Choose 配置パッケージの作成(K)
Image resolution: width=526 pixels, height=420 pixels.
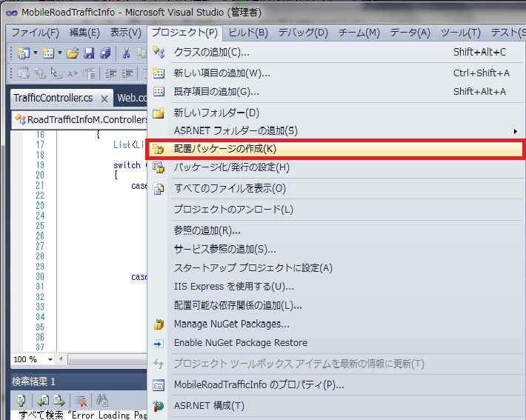pyautogui.click(x=336, y=149)
